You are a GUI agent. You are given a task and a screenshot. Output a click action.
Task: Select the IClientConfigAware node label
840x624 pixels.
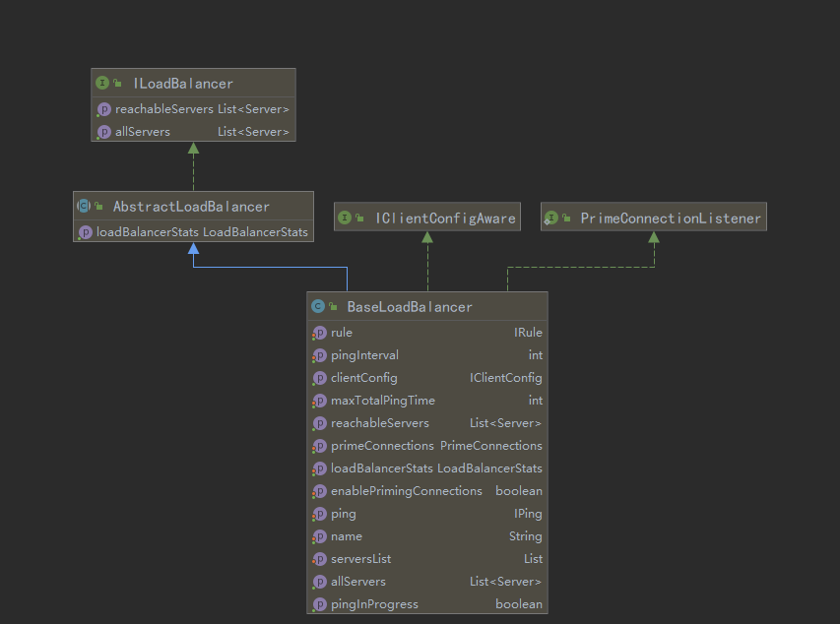pyautogui.click(x=445, y=218)
